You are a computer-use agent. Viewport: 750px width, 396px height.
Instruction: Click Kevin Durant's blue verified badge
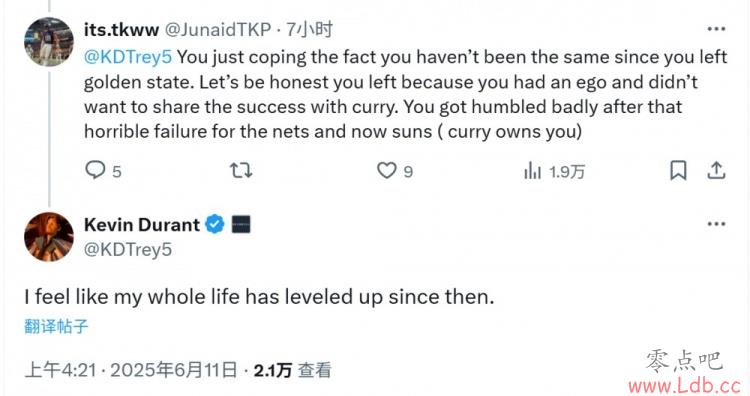[215, 224]
